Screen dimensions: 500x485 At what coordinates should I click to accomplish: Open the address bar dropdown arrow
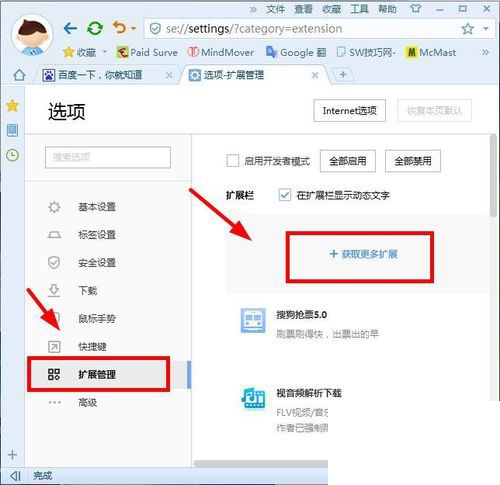(x=486, y=29)
